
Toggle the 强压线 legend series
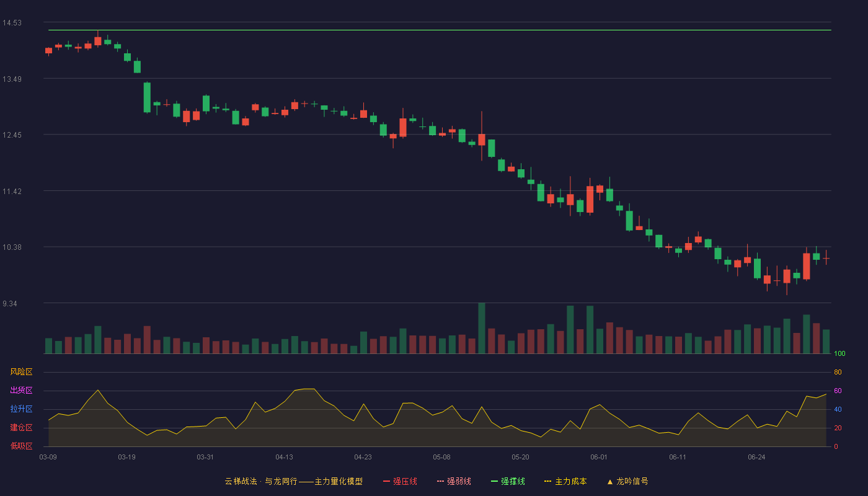(x=400, y=481)
